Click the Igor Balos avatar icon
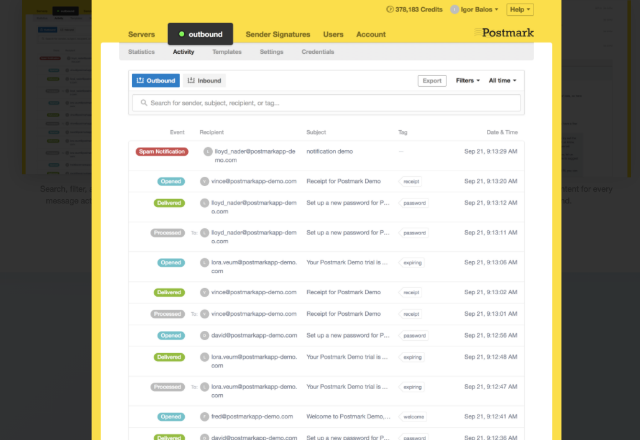Viewport: 640px width, 440px height. 454,9
